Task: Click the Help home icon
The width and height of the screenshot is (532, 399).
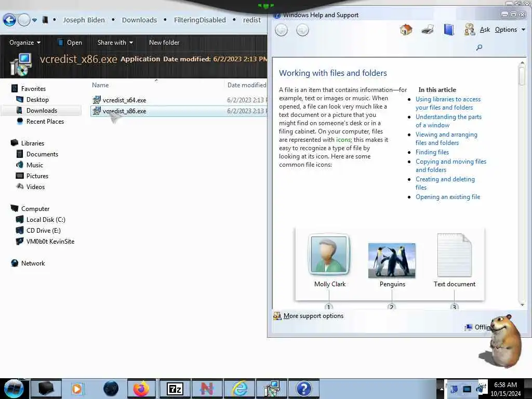Action: pos(406,30)
